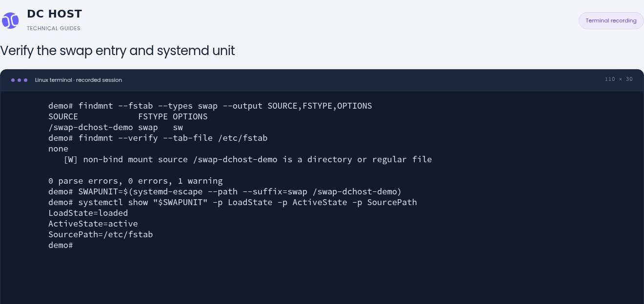Image resolution: width=644 pixels, height=304 pixels.
Task: Click the 'SWAPUNIT=$(systemd-escape' command line
Action: click(225, 191)
